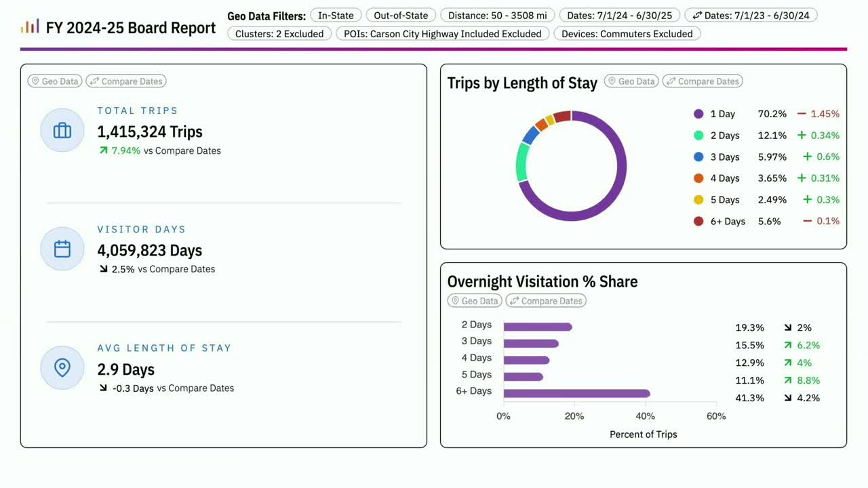Select the In-State filter chip
Viewport: 868px width, 488px height.
(336, 15)
